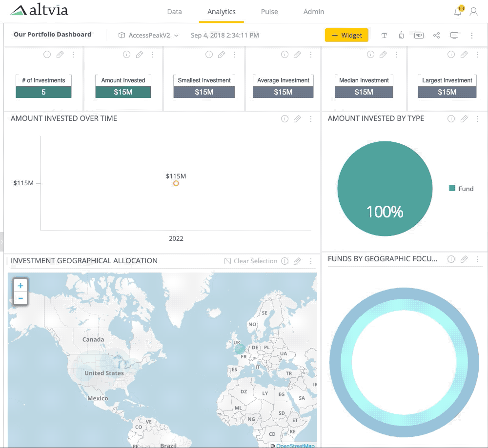Zoom out on the map
The width and height of the screenshot is (488, 448).
tap(20, 298)
